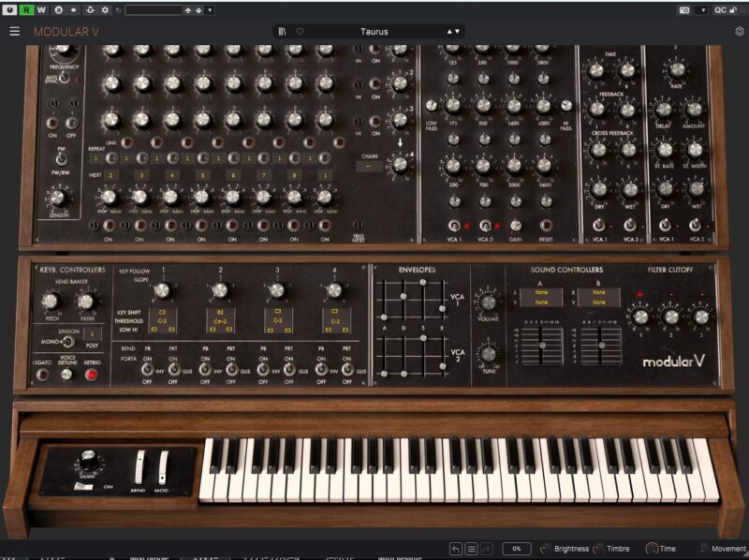749x560 pixels.
Task: Flip the Mono/Unison/Poly switch
Action: click(68, 341)
